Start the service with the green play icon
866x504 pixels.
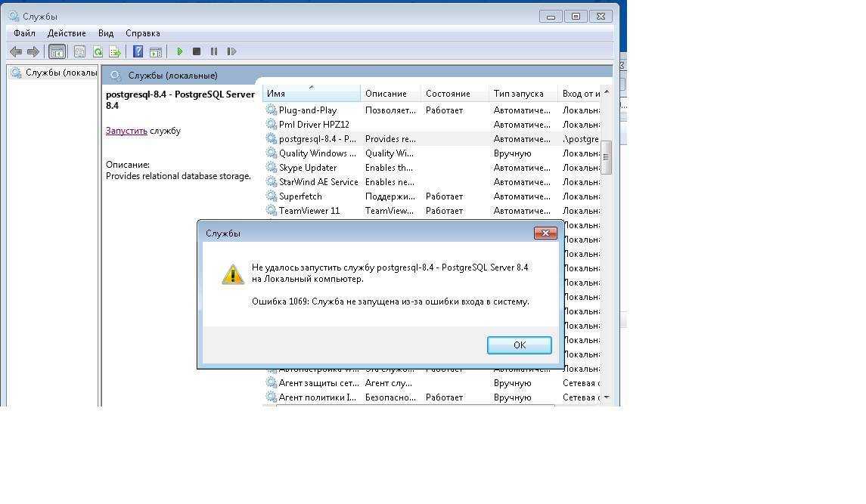tap(179, 51)
